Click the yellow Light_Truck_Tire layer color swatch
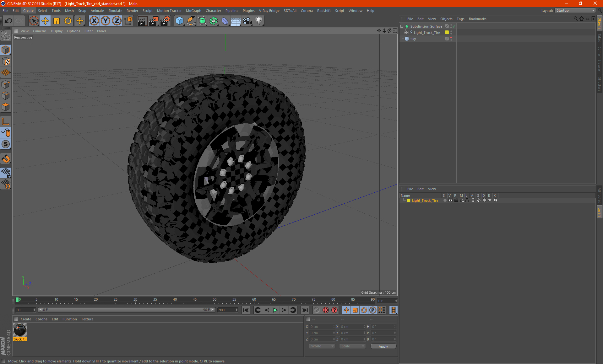This screenshot has height=364, width=603. [x=447, y=32]
